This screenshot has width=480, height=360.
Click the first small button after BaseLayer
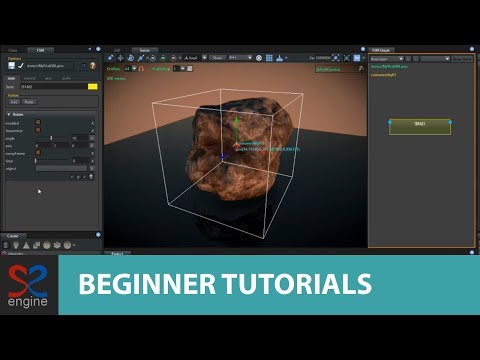point(408,59)
